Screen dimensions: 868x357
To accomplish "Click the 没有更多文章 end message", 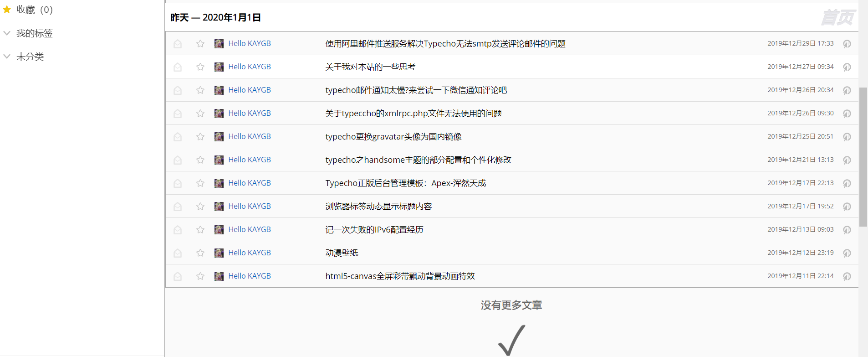I will coord(511,305).
